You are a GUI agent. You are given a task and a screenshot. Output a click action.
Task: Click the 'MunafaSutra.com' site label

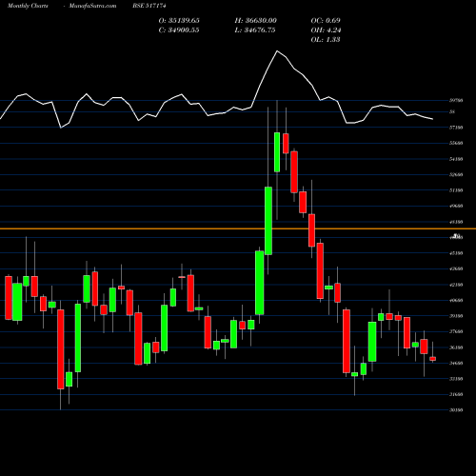tap(92, 6)
